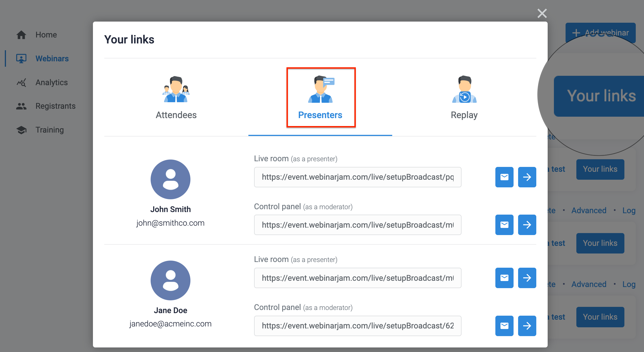Email John Smith's live room link
Screen dimensions: 644x352
(x=504, y=177)
